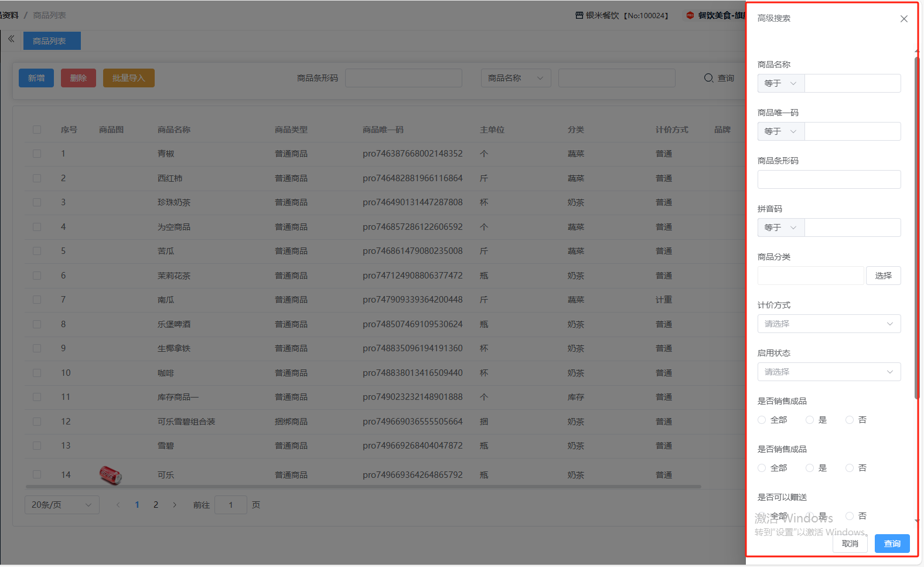Collapse sidebar using double-chevron icon

pyautogui.click(x=11, y=39)
